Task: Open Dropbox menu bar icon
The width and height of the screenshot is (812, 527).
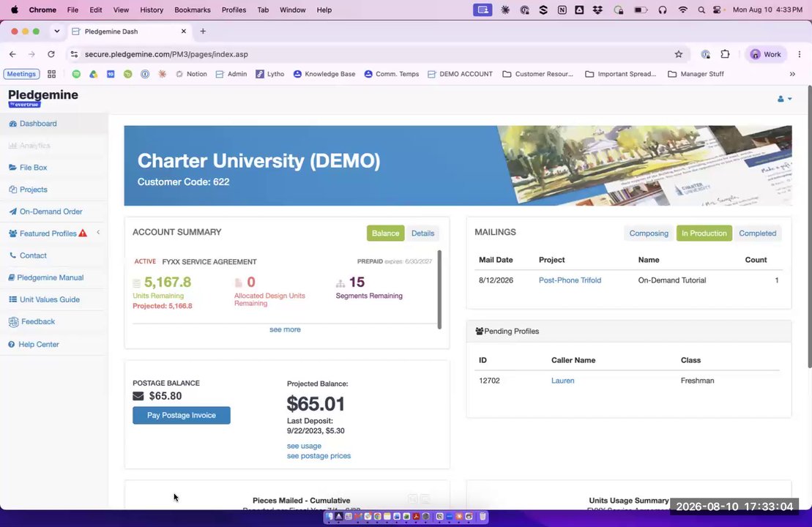Action: pyautogui.click(x=597, y=10)
